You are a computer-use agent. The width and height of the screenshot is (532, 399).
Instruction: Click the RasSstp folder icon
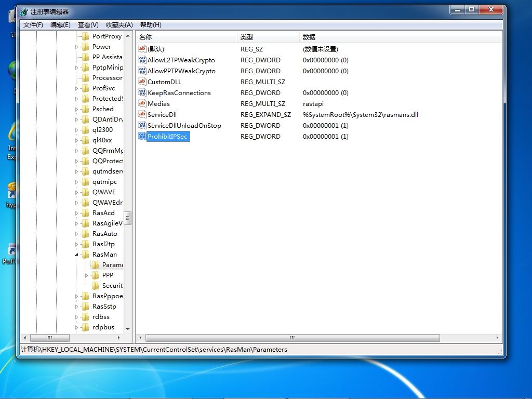tap(86, 307)
